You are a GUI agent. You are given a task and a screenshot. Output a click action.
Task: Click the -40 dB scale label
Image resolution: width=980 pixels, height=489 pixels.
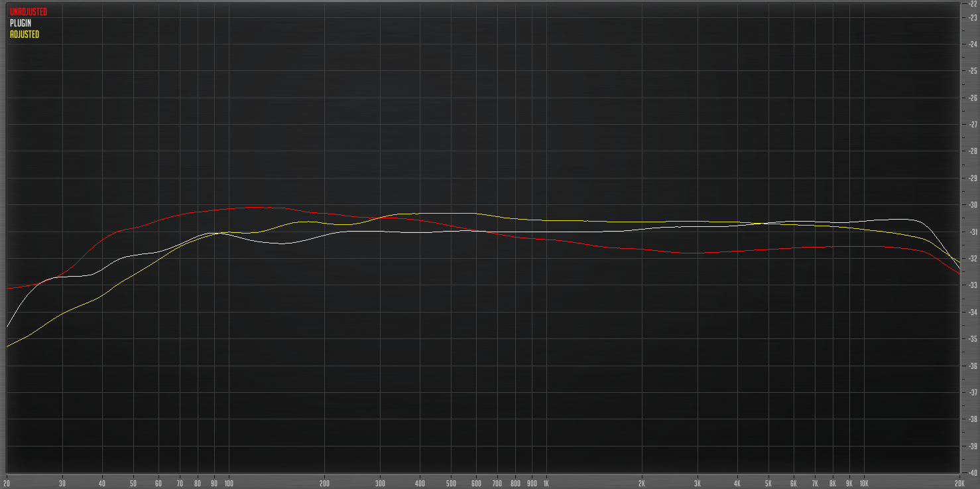973,472
